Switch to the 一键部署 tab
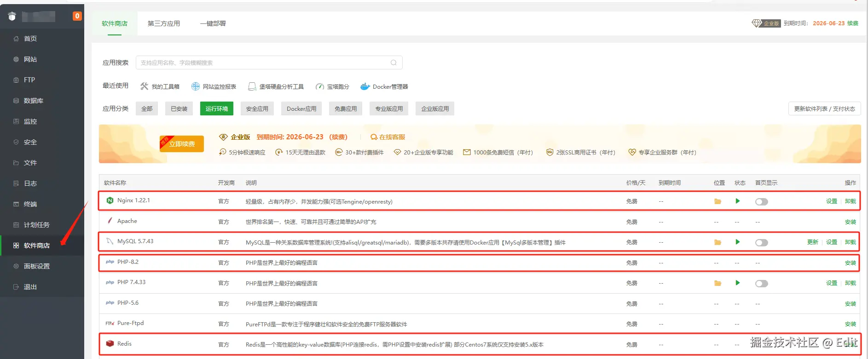Screen dimensions: 868x359 point(213,23)
